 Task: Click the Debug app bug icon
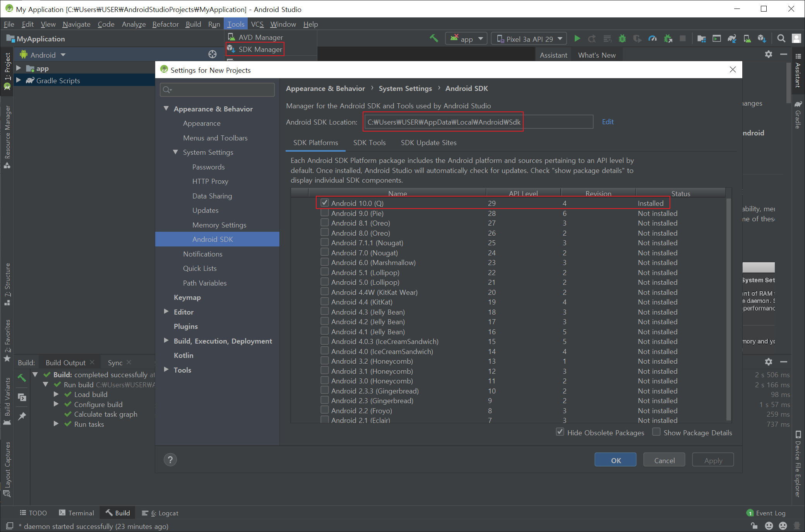point(622,38)
